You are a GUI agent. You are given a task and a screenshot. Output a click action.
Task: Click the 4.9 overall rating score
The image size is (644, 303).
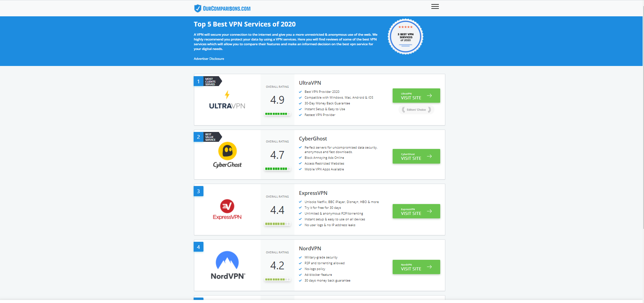[277, 100]
